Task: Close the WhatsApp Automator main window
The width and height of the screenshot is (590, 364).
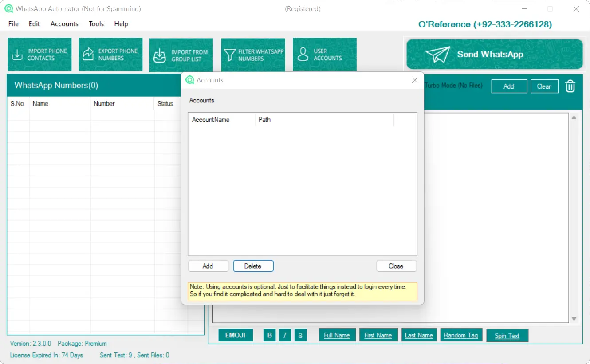Action: click(576, 9)
